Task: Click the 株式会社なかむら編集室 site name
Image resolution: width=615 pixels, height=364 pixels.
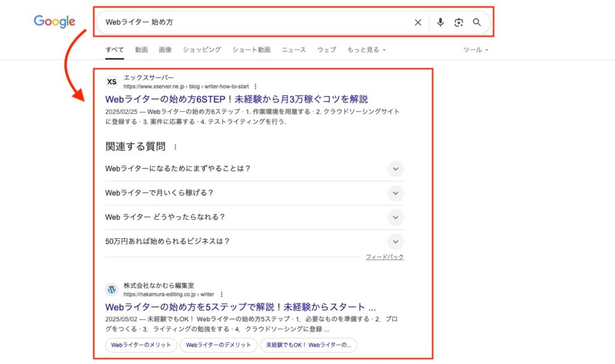Action: tap(159, 285)
